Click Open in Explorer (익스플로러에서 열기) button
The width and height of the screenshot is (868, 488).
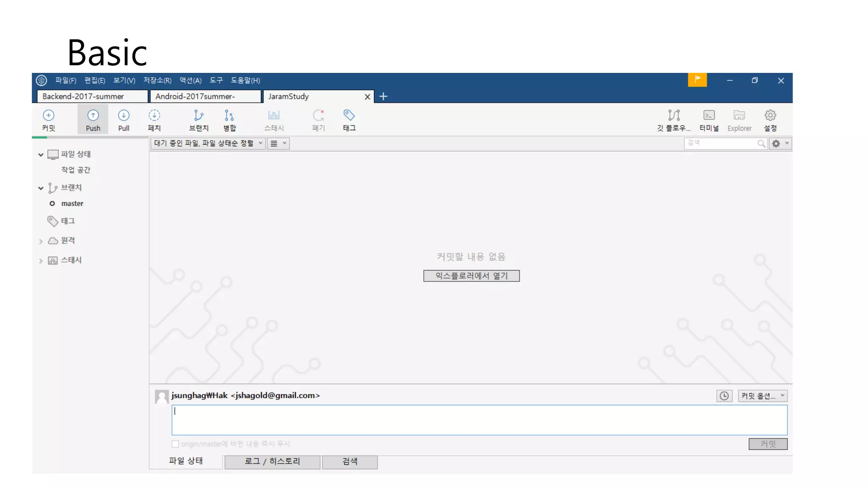pos(471,276)
